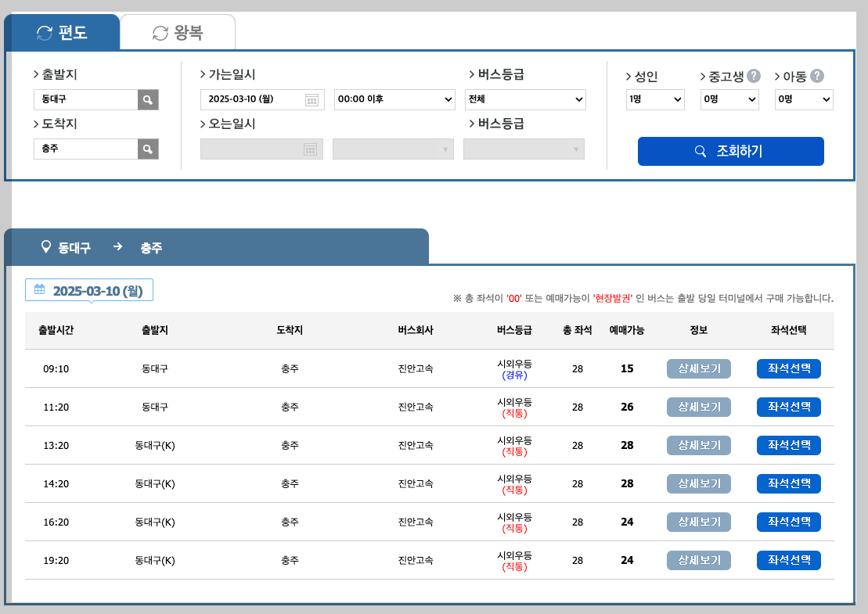Switch to the 왕복 tab
The image size is (868, 614).
(188, 32)
